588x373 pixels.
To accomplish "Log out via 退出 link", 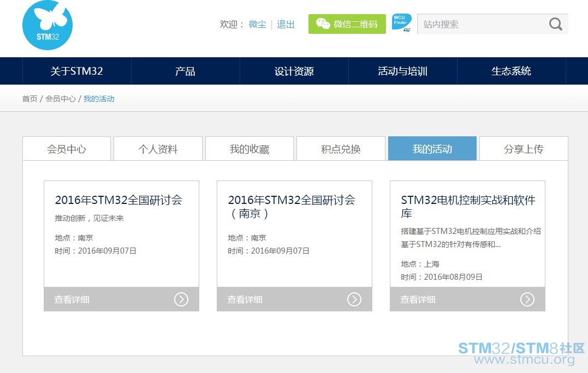I will coord(286,25).
